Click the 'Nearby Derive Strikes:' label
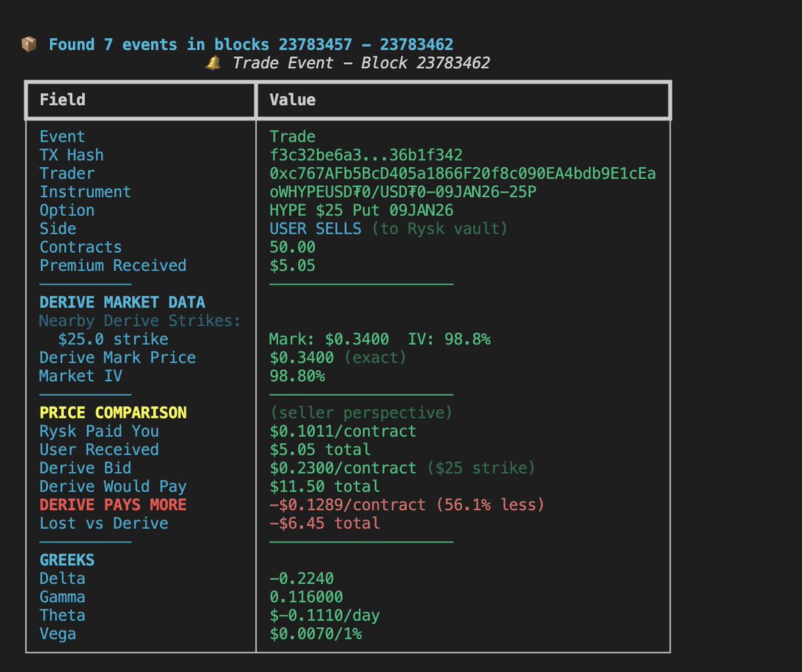 (x=140, y=321)
